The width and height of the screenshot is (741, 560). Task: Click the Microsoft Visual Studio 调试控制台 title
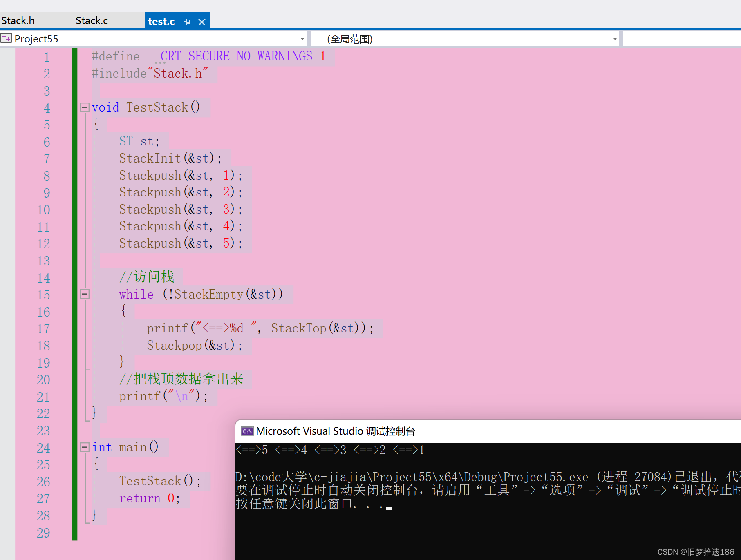(x=336, y=431)
